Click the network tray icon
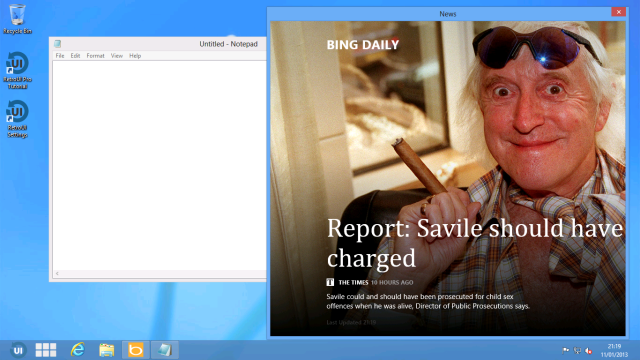Screen dimensions: 640x360 click(x=577, y=350)
